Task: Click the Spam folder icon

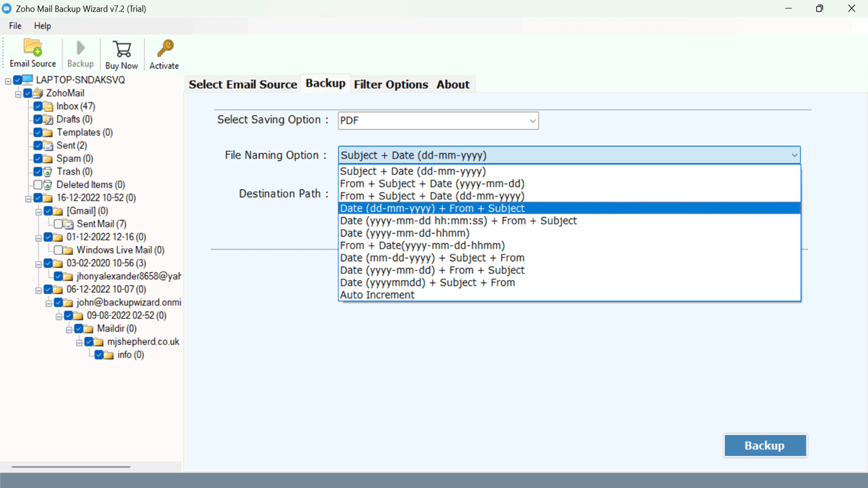Action: [x=48, y=159]
